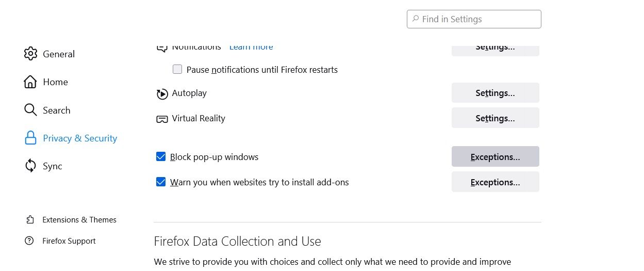Viewport: 644px width, 271px height.
Task: Click the Extensions & Themes puzzle icon
Action: click(30, 219)
